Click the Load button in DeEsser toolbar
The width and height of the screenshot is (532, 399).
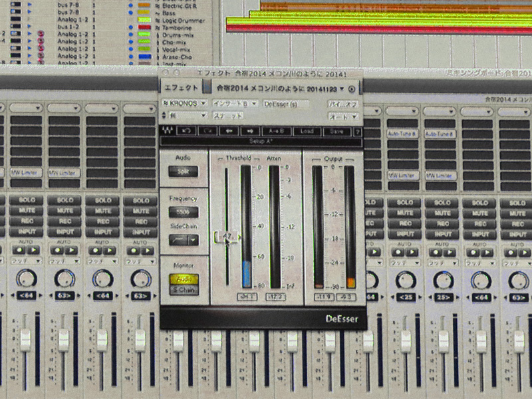tap(307, 131)
